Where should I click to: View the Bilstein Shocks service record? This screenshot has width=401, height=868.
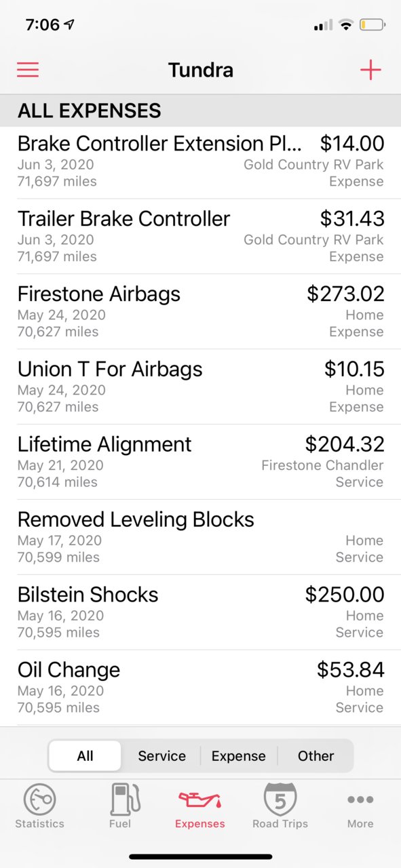[200, 613]
